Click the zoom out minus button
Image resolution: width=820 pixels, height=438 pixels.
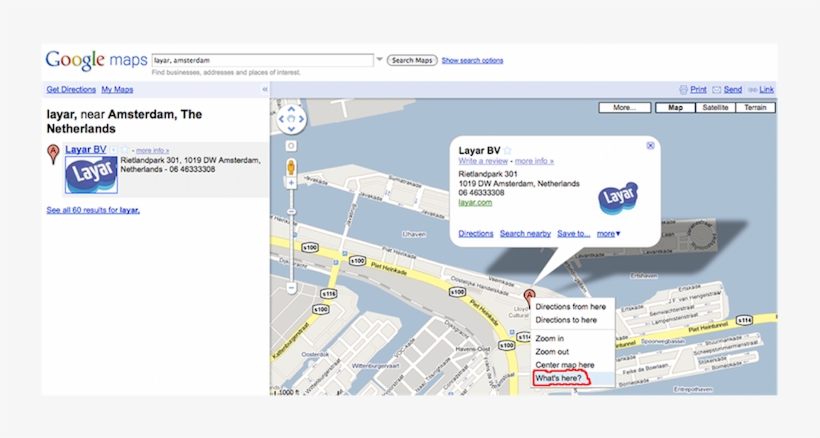point(291,288)
